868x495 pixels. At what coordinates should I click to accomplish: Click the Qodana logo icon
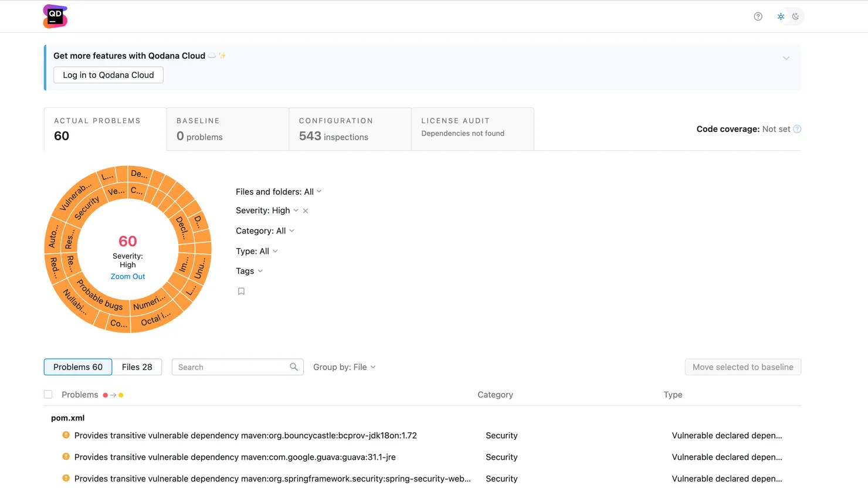[x=55, y=16]
